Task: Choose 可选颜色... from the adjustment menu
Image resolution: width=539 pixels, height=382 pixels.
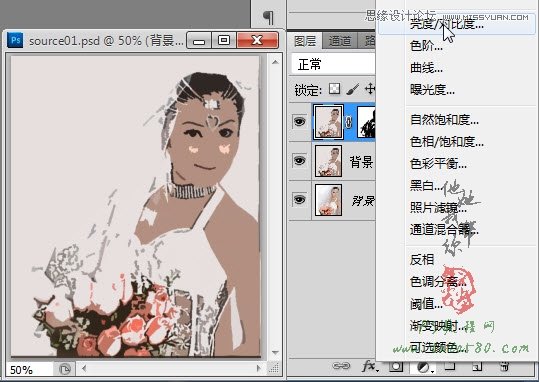Action: click(438, 348)
